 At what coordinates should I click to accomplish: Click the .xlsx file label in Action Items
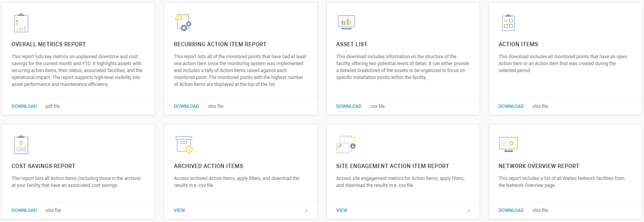(x=540, y=106)
